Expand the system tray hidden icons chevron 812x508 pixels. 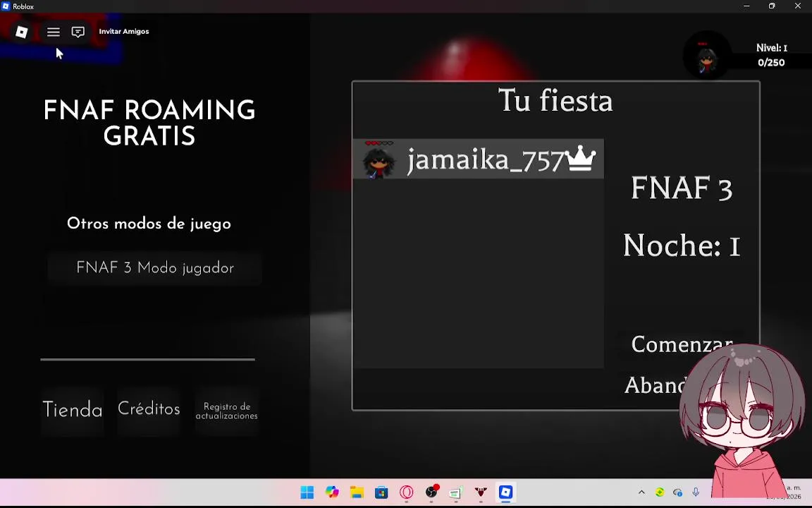point(641,492)
